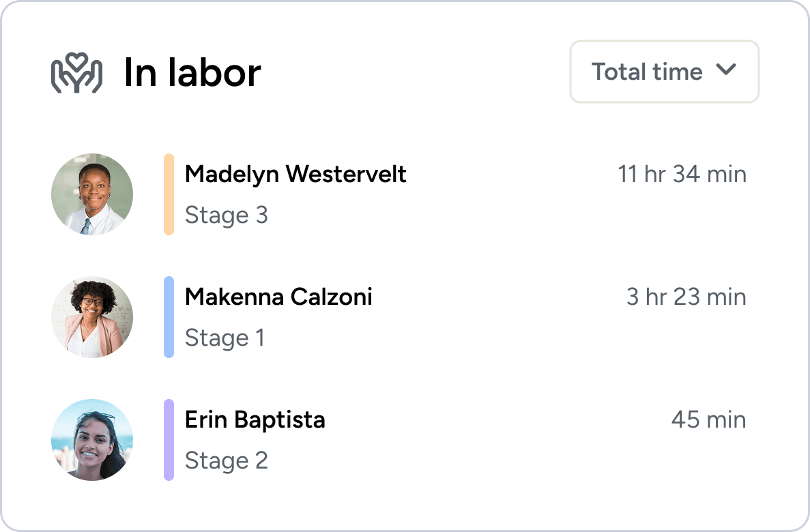Open the Total time dropdown
The height and width of the screenshot is (532, 810).
coord(663,72)
